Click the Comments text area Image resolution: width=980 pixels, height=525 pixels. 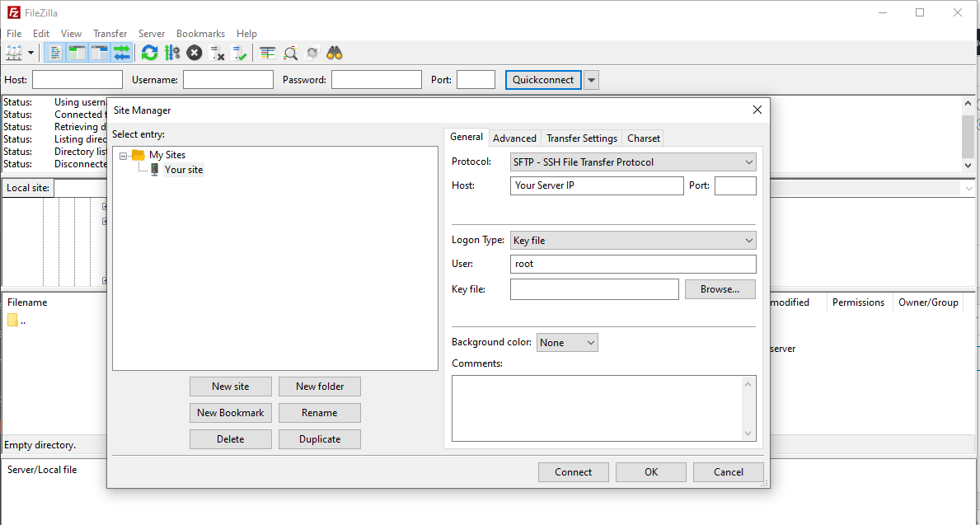point(604,408)
